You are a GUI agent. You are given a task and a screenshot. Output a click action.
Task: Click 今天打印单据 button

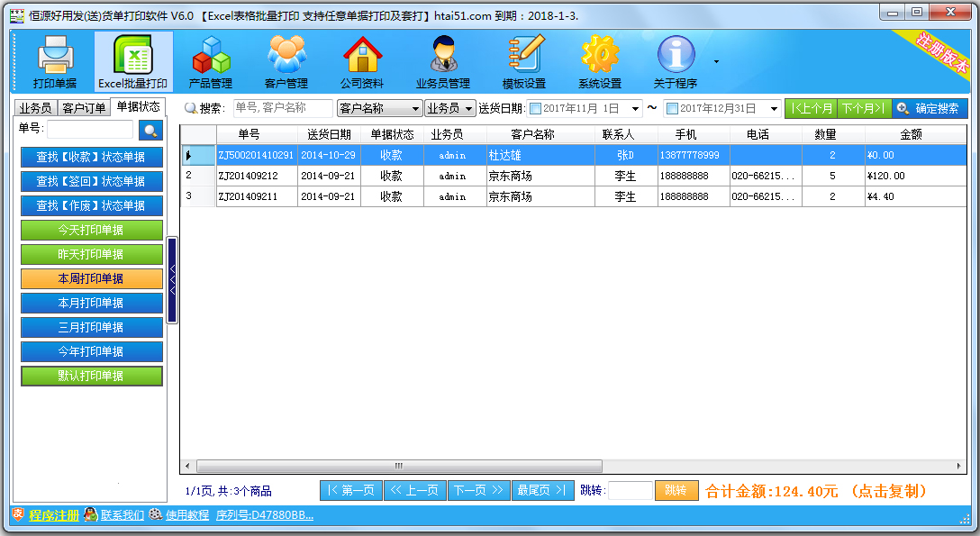[91, 230]
